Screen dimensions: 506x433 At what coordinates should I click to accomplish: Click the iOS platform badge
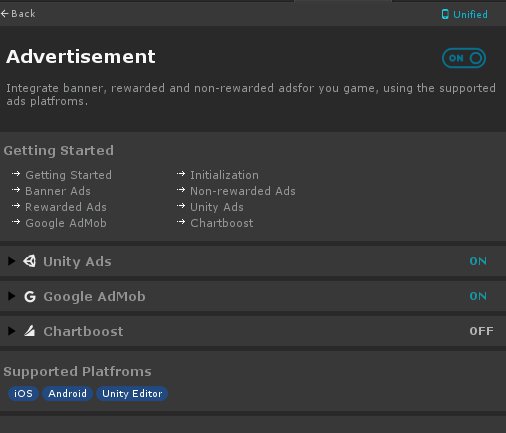23,394
